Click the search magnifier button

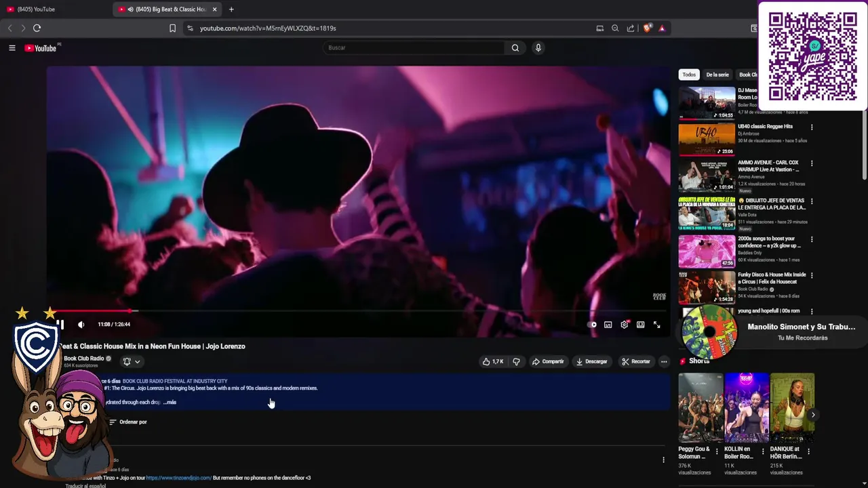(x=515, y=48)
